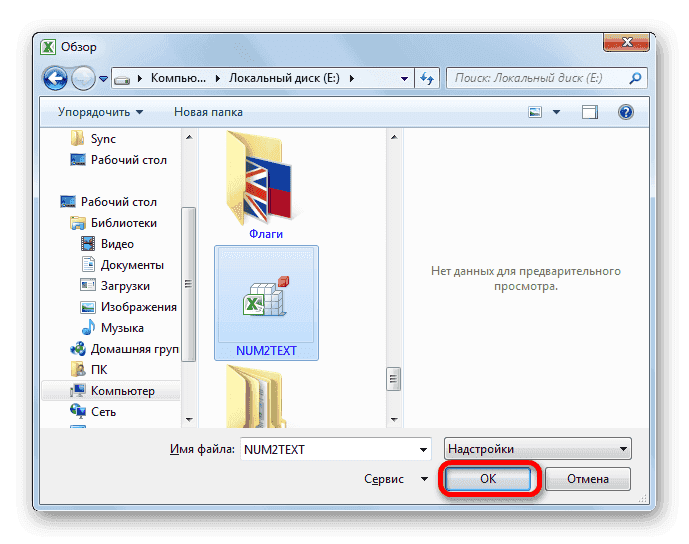Viewport: 689px width, 544px height.
Task: Click Новая папка button
Action: pyautogui.click(x=208, y=112)
